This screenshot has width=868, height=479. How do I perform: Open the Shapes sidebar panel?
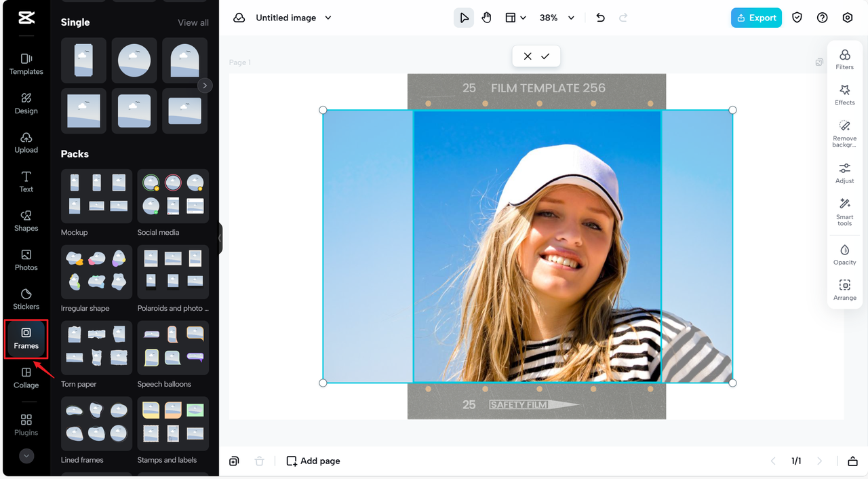pyautogui.click(x=26, y=221)
